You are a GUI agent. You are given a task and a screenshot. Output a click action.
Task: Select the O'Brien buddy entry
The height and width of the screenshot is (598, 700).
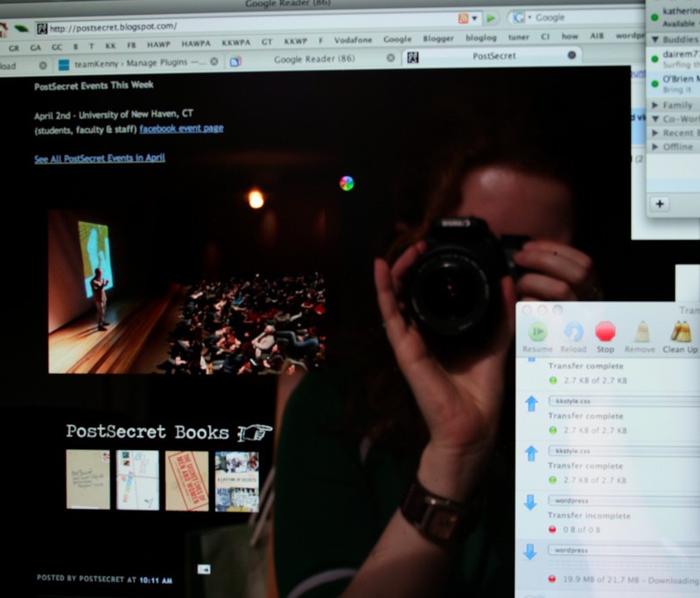point(674,84)
